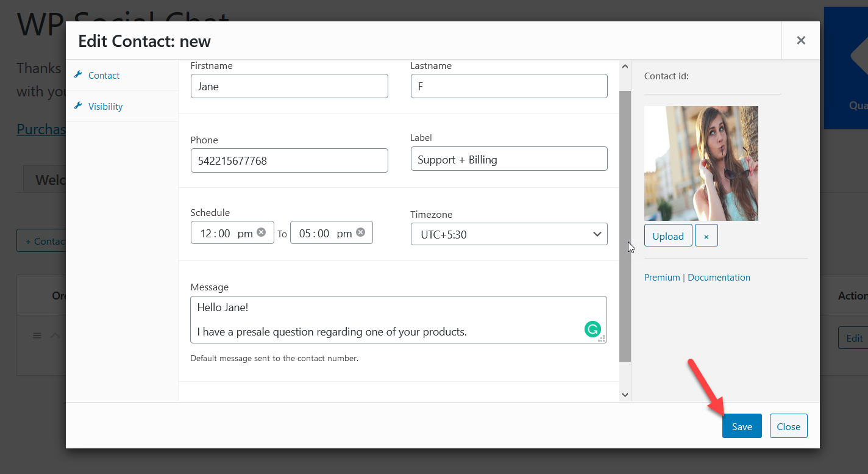The image size is (868, 474).
Task: Click the contact photo thumbnail
Action: tap(701, 163)
